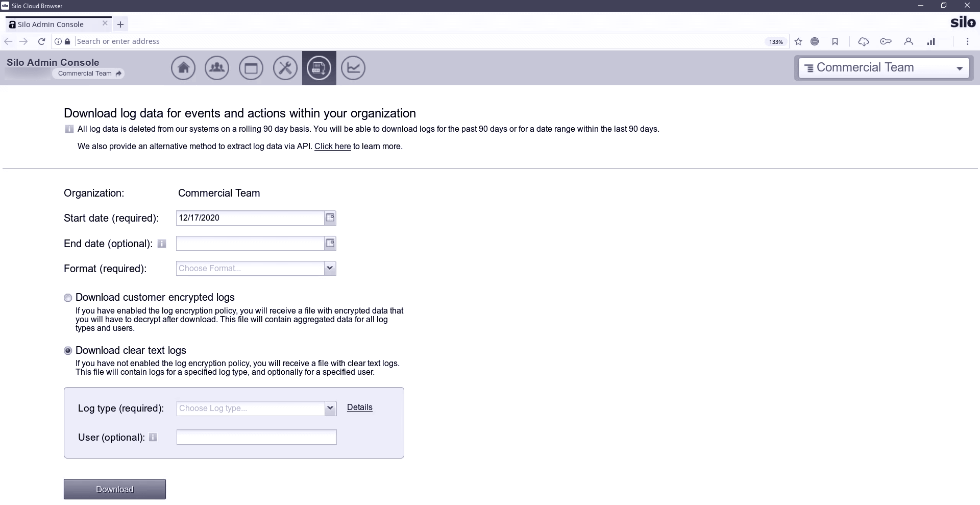Open the browser three-dot menu
Screen dimensions: 980x505
point(967,41)
